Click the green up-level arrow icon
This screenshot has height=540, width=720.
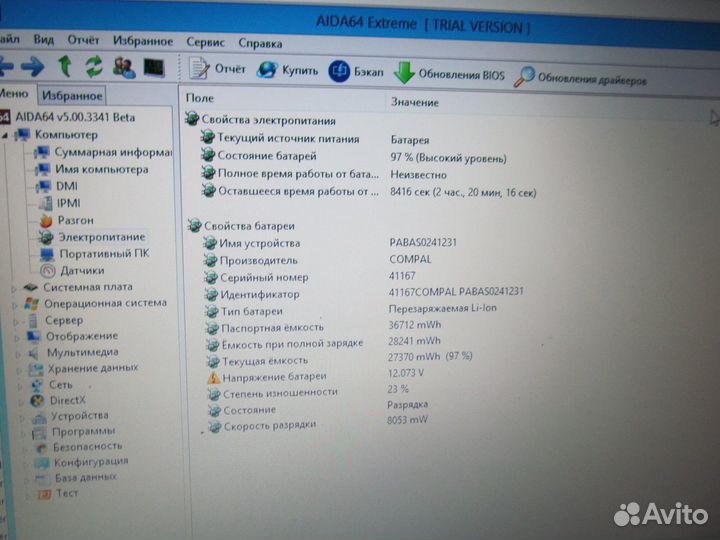pos(65,67)
